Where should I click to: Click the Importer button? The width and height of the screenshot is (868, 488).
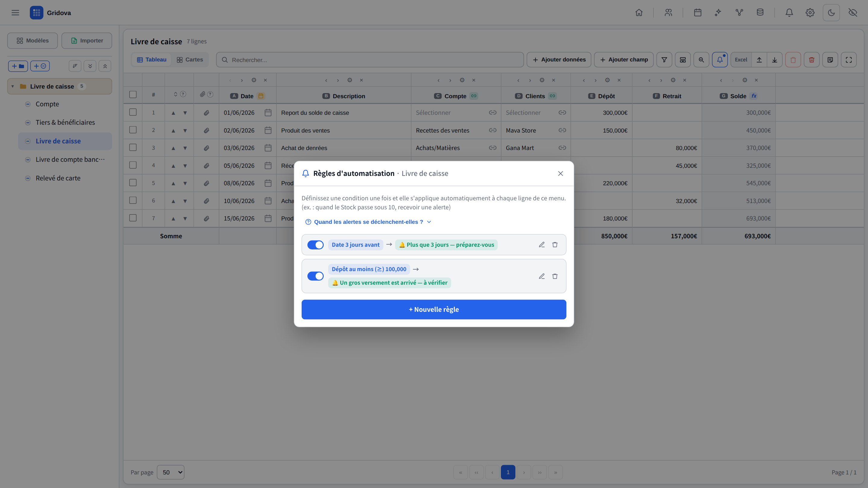(87, 40)
